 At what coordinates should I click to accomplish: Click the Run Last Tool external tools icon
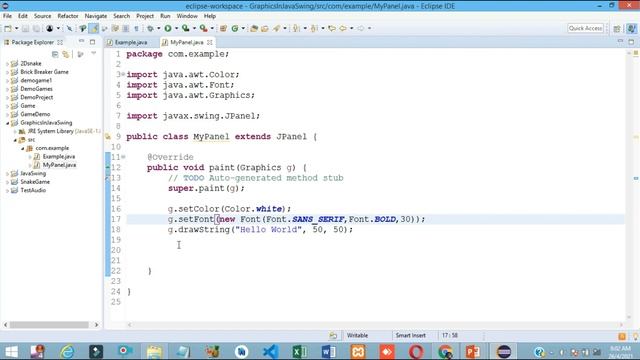click(x=203, y=28)
